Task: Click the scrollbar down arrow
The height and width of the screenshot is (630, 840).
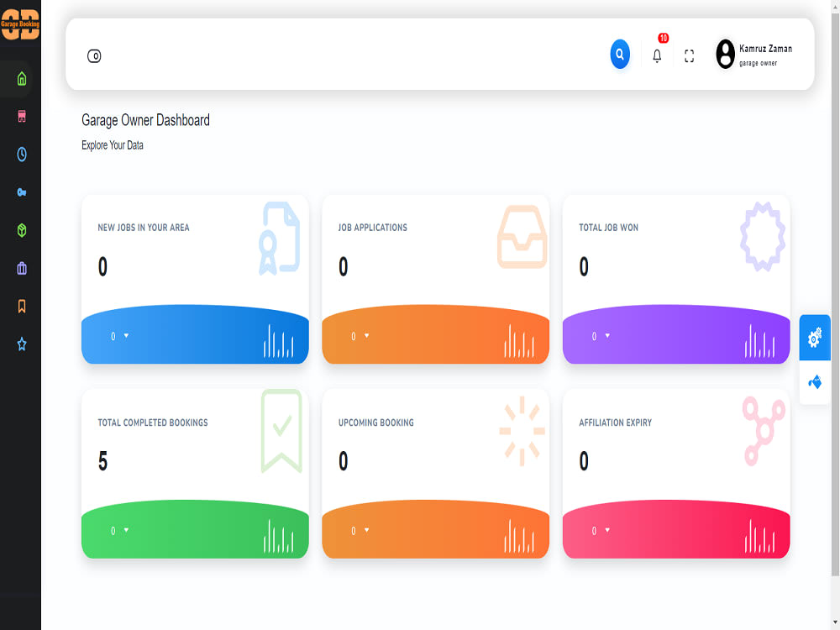Action: pyautogui.click(x=835, y=622)
